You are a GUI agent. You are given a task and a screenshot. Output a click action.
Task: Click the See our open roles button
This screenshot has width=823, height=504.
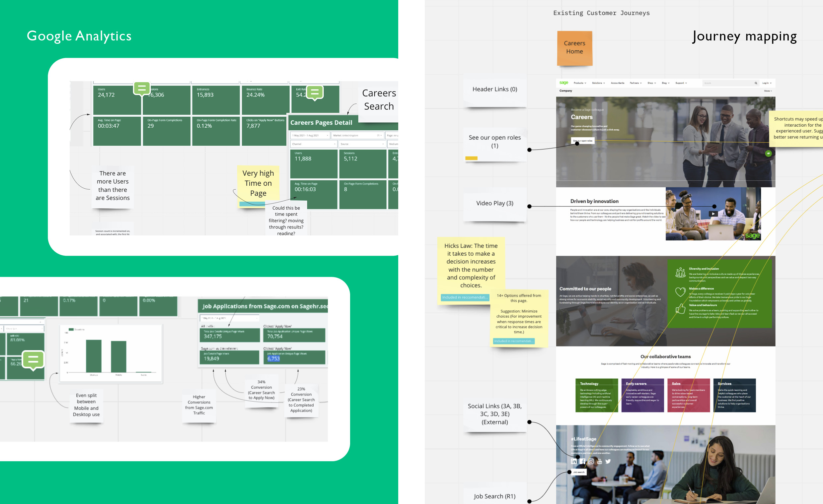click(582, 141)
